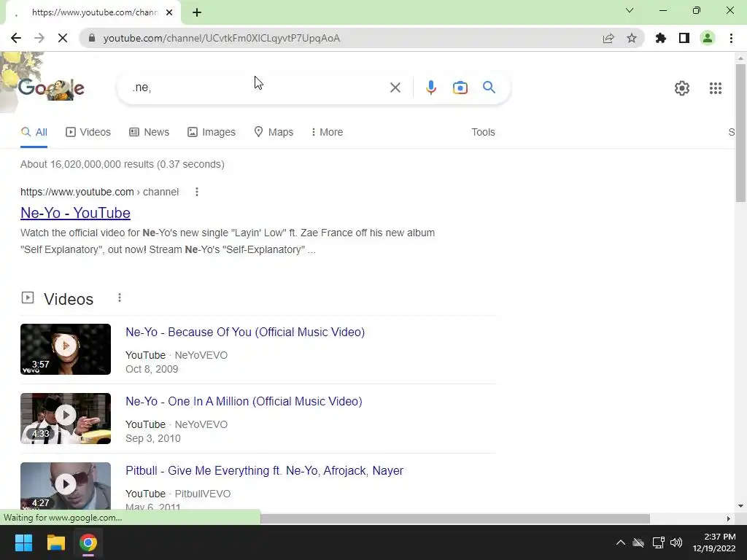Switch to the Videos tab
Viewport: 747px width, 560px height.
coord(88,132)
